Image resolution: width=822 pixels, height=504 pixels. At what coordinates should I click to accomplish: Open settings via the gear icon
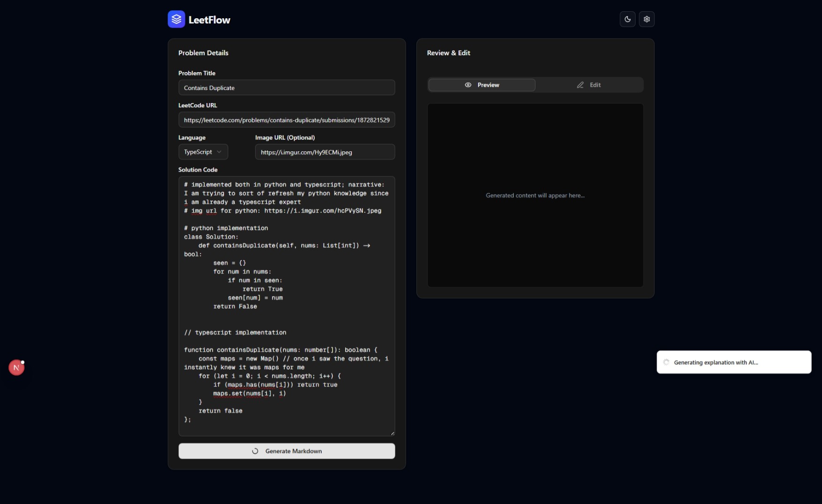646,19
